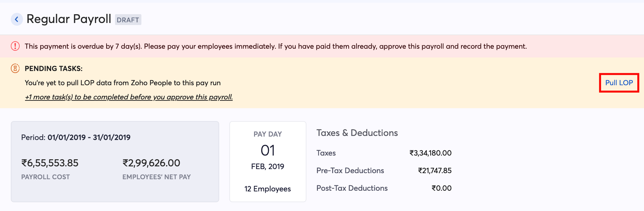Click the PENDING TASKS heading
Viewport: 644px width, 211px height.
53,69
